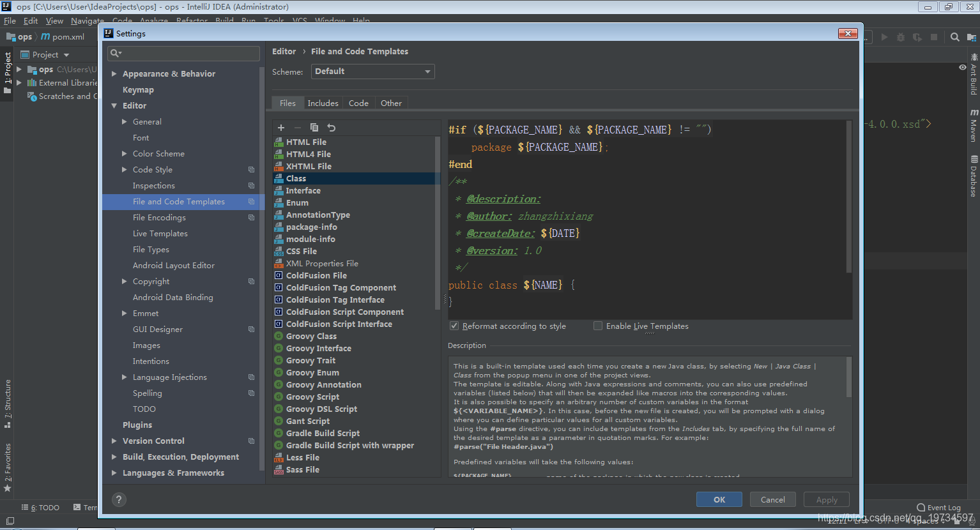Expand Appearance & Behavior settings node
Screen dimensions: 980x530
click(114, 74)
